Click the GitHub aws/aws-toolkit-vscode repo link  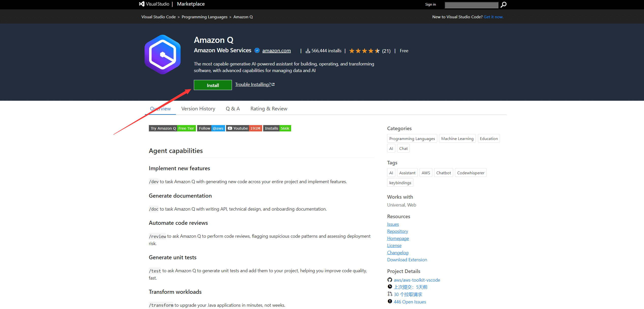[417, 280]
